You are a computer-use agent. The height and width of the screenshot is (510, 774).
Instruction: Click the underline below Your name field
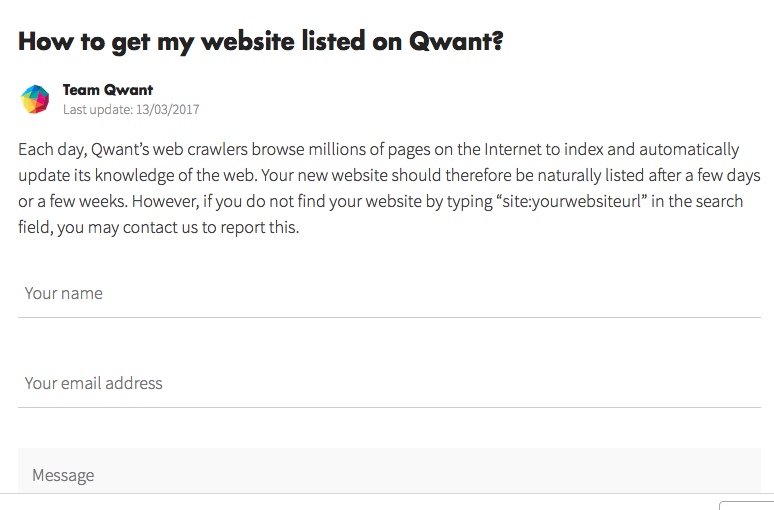click(x=389, y=317)
